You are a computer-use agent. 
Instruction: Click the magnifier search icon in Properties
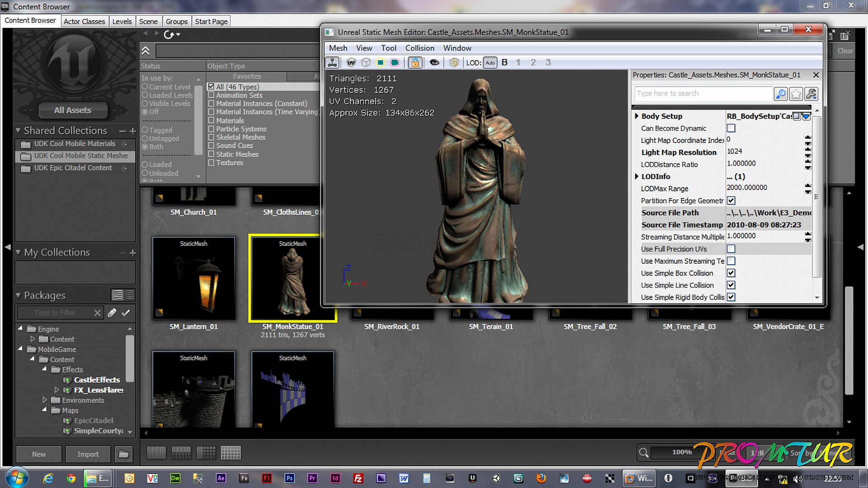[x=780, y=94]
